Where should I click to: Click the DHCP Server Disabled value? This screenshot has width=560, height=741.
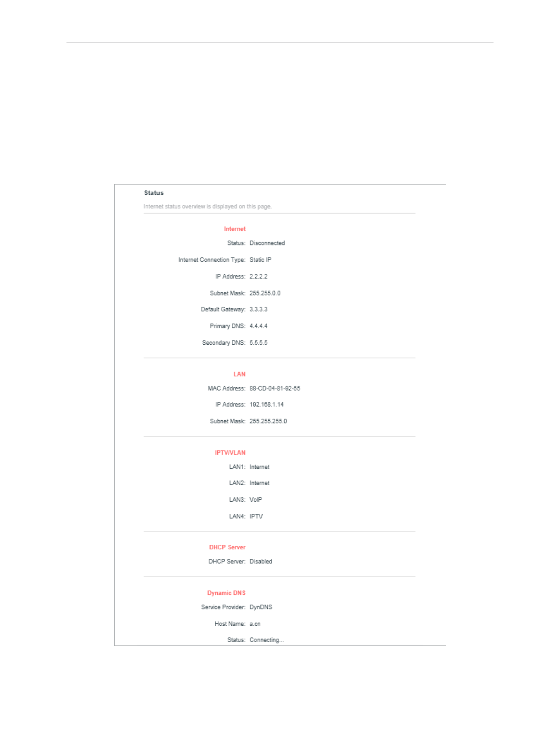(x=261, y=562)
